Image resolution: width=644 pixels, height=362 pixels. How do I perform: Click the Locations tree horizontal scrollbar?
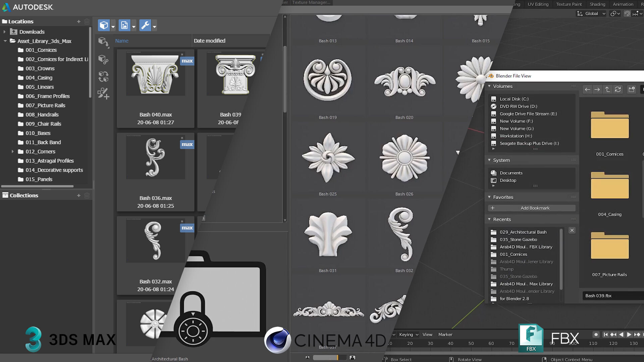[37, 186]
